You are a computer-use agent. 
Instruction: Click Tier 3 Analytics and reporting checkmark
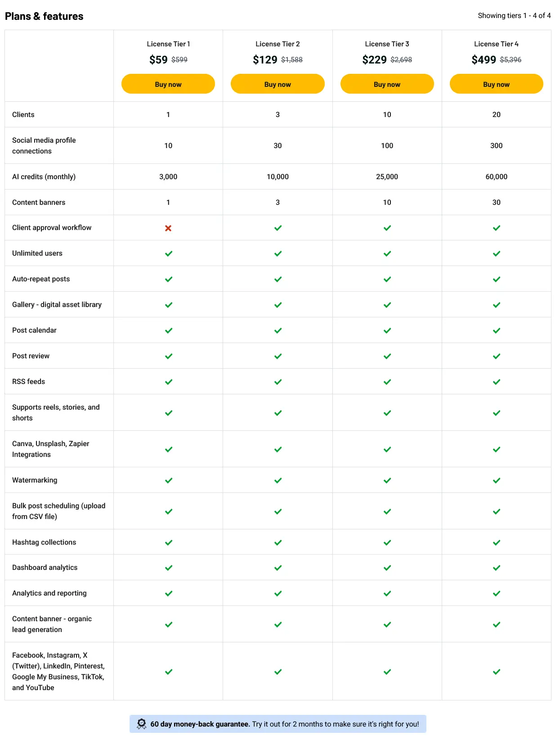point(387,594)
